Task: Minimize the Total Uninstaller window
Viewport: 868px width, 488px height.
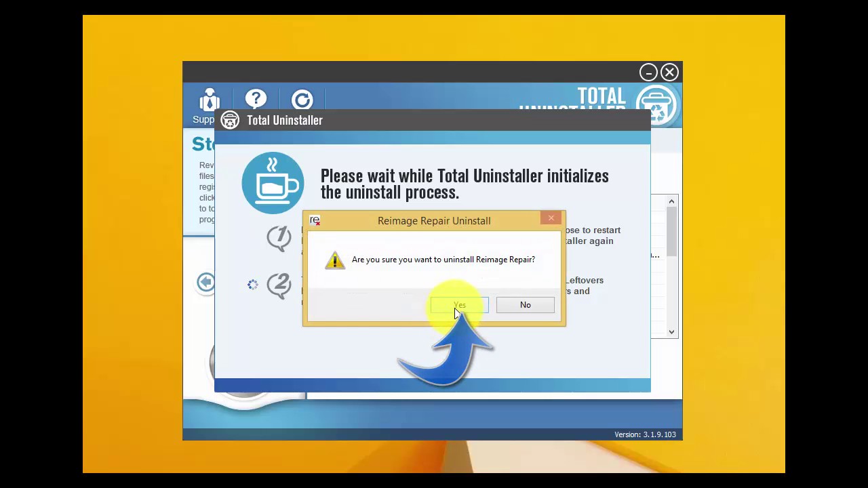Action: tap(648, 72)
